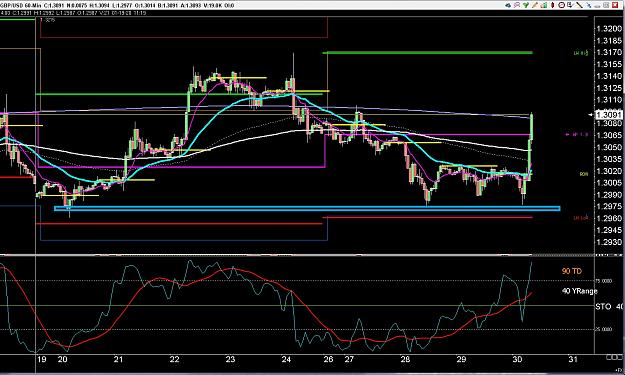Click the pink magnifier zoom icon
Image resolution: width=625 pixels, height=375 pixels.
pos(517,5)
